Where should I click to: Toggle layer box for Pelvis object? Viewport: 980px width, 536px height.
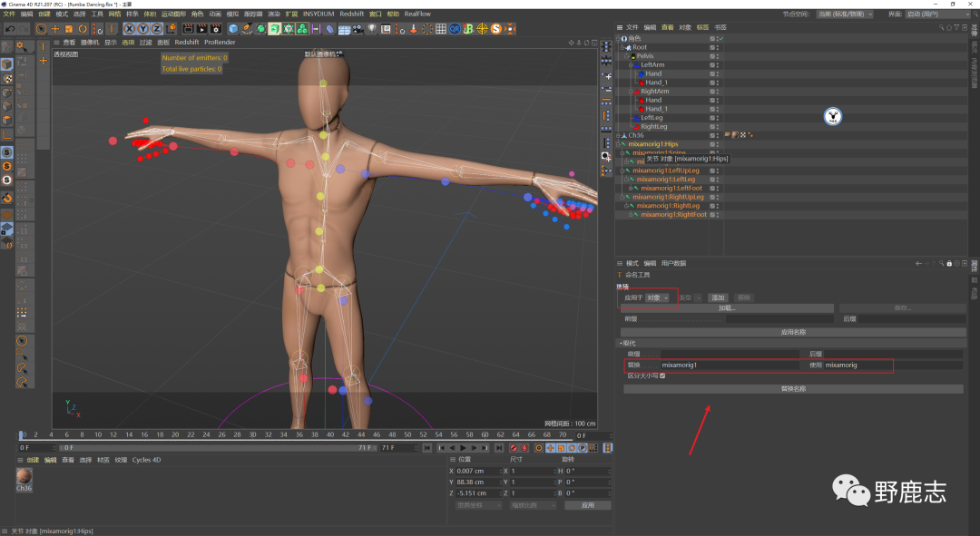pyautogui.click(x=712, y=56)
